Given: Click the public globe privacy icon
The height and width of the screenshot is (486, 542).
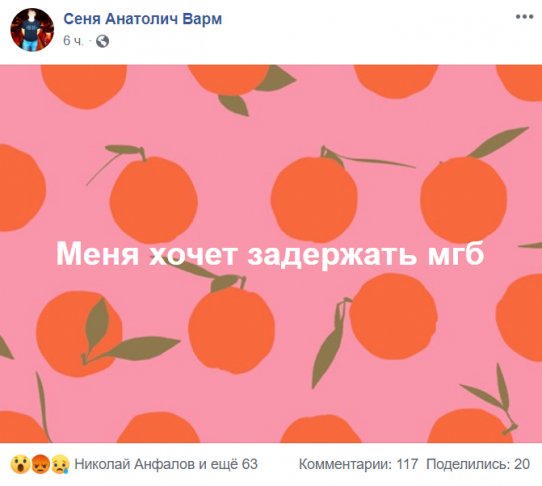Looking at the screenshot, I should pyautogui.click(x=102, y=41).
